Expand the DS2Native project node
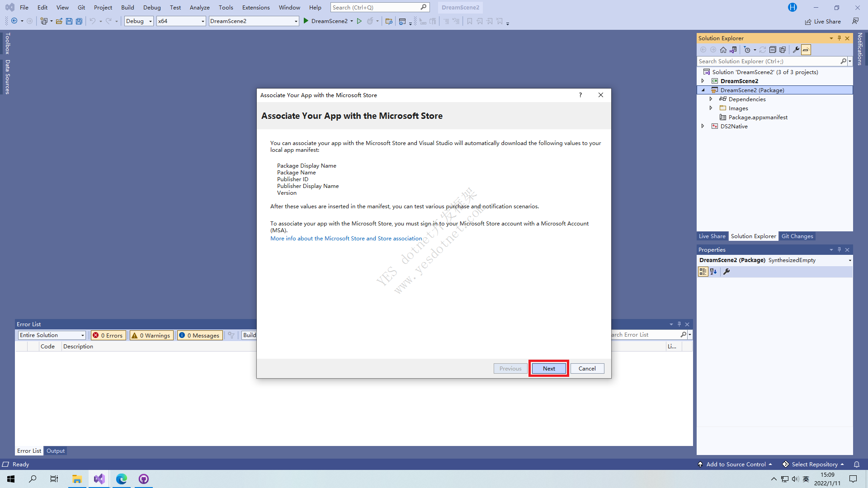Viewport: 868px width, 488px height. pos(703,126)
